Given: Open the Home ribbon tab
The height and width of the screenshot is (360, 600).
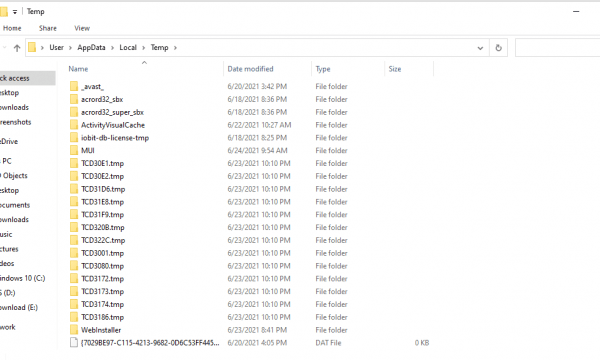Looking at the screenshot, I should tap(12, 28).
